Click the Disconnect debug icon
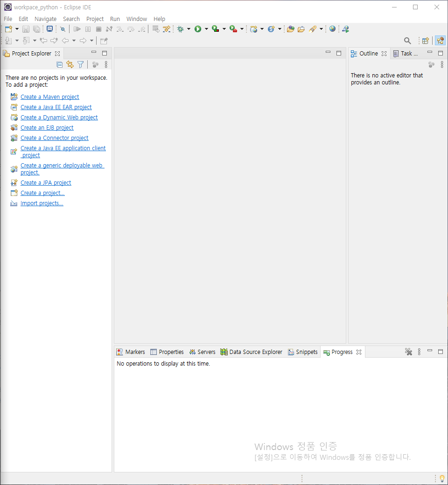Viewport: 448px width, 485px height. point(109,29)
